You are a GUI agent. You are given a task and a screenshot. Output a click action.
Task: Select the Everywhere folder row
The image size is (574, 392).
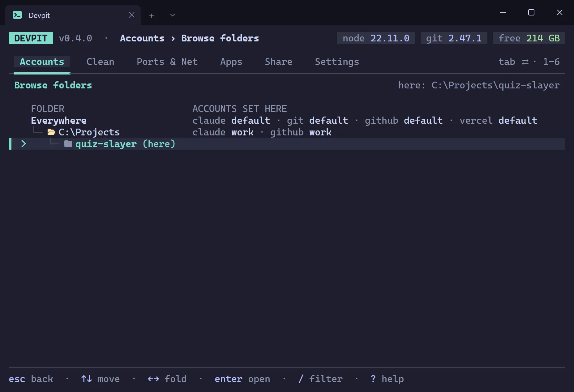pyautogui.click(x=287, y=120)
